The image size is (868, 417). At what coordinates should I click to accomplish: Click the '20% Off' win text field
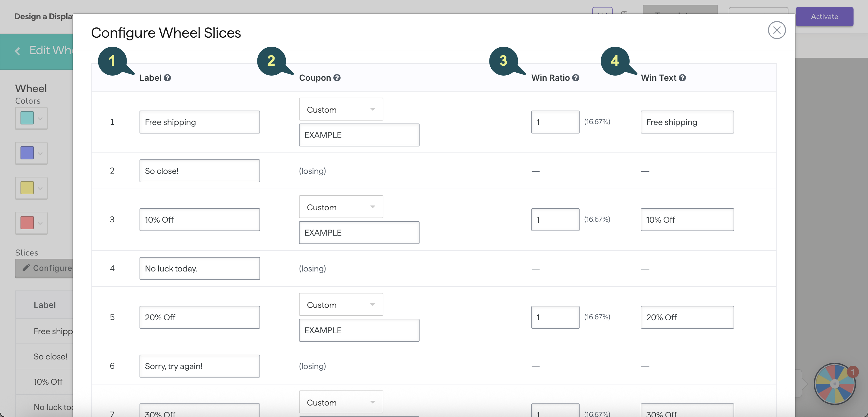[x=687, y=317]
